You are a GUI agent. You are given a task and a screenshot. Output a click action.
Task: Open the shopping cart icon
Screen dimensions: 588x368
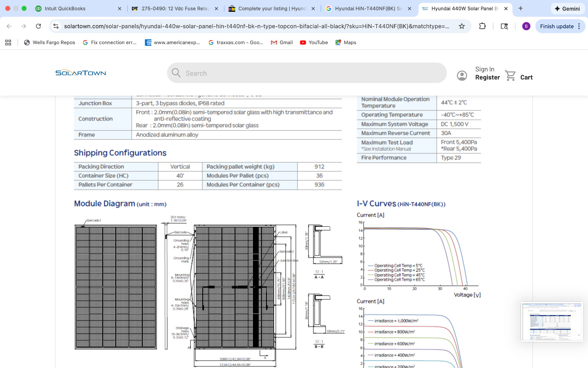pos(510,76)
